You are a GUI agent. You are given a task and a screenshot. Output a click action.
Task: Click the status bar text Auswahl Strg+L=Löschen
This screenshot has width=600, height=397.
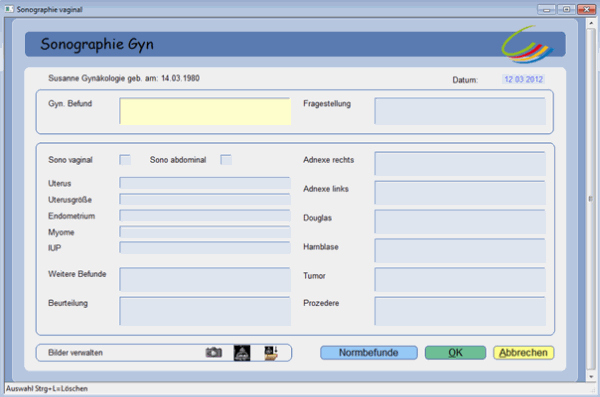pyautogui.click(x=47, y=389)
